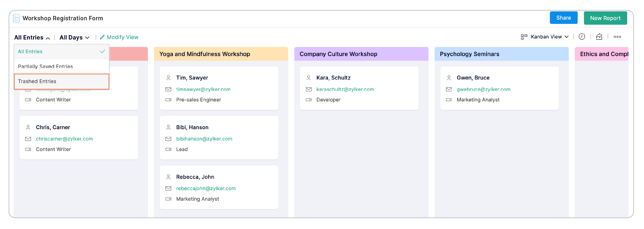Screen dimensions: 644x229
Task: Open the Bibi, Hanson entry card
Action: (219, 138)
